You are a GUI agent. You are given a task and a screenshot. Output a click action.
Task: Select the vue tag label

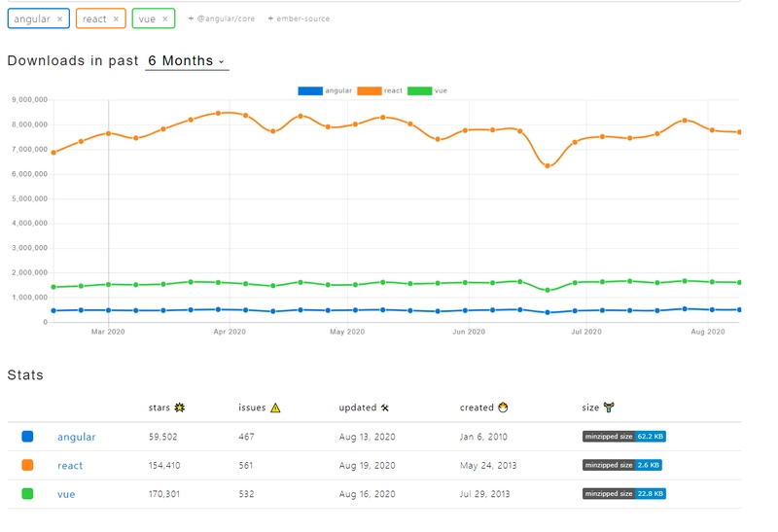(x=147, y=18)
